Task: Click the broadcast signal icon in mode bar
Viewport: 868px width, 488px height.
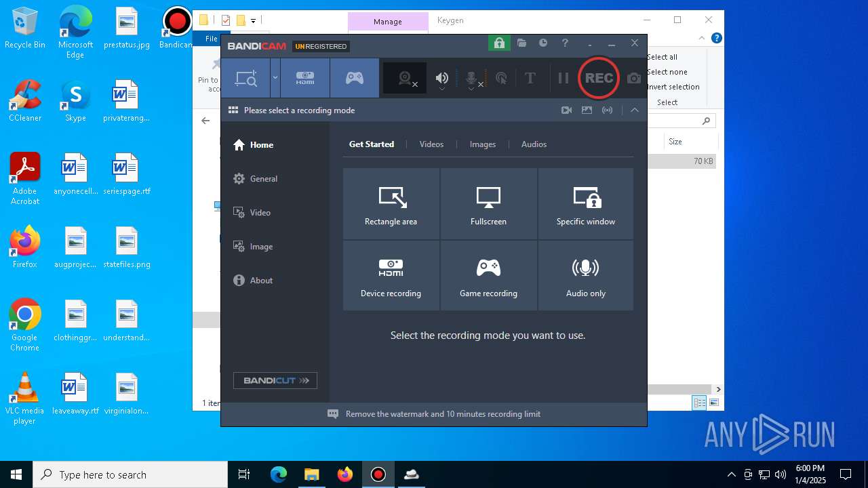Action: 608,110
